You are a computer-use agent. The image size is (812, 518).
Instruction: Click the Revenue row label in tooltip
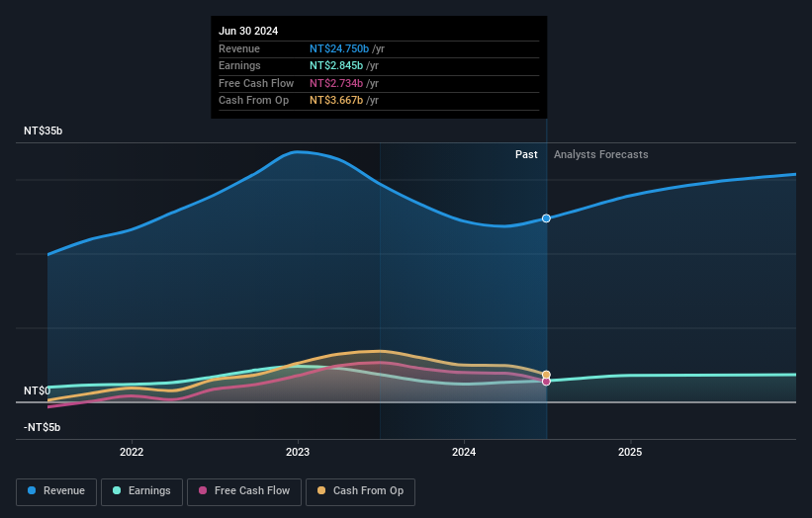239,48
